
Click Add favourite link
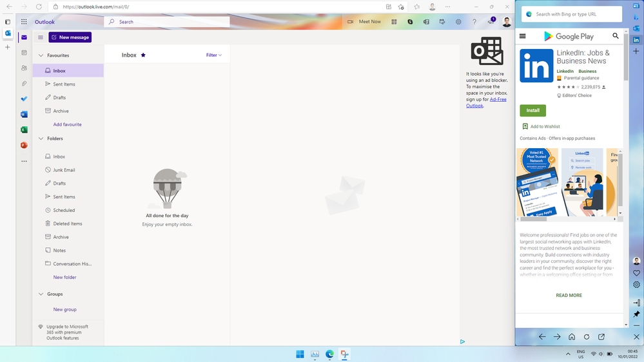[67, 124]
